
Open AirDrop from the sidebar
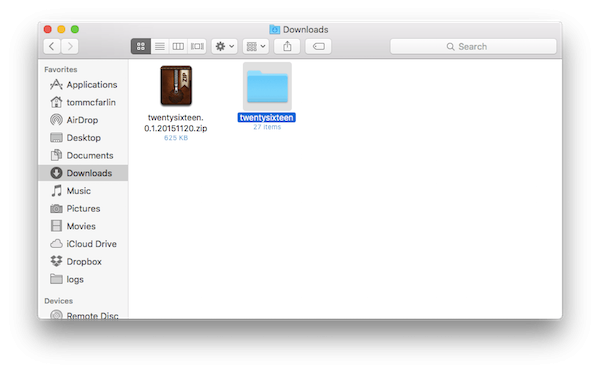click(83, 120)
